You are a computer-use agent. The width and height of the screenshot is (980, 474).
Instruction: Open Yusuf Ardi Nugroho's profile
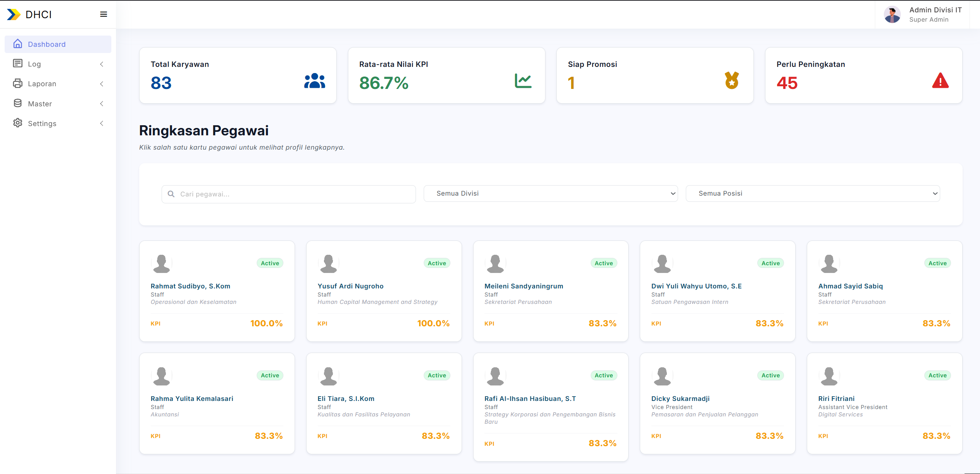(x=384, y=291)
